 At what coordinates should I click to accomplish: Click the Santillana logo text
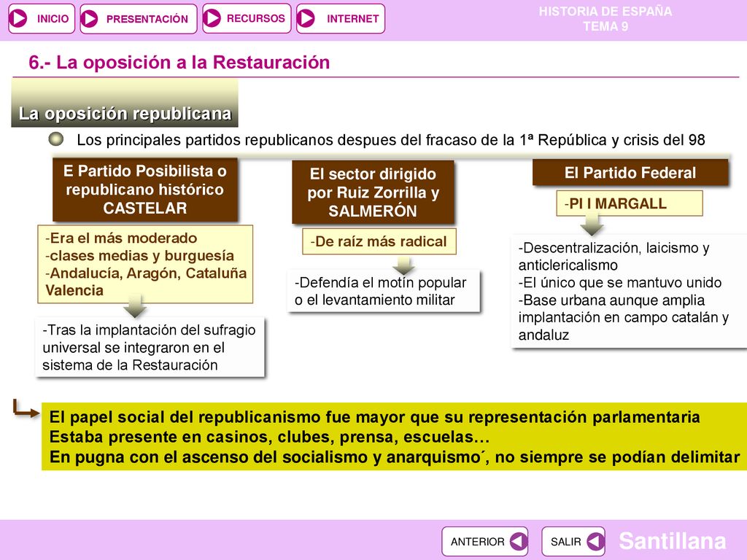(x=672, y=541)
